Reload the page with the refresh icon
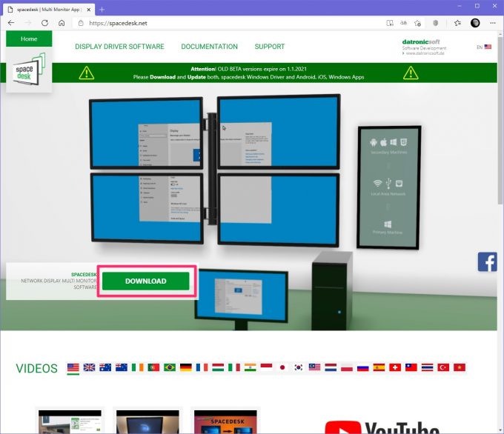The height and width of the screenshot is (434, 504). tap(44, 23)
